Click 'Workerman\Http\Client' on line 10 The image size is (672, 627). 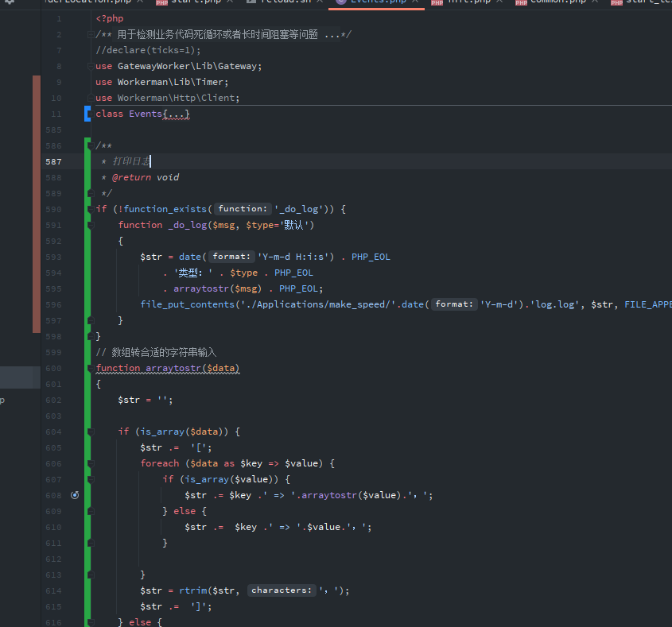click(176, 98)
